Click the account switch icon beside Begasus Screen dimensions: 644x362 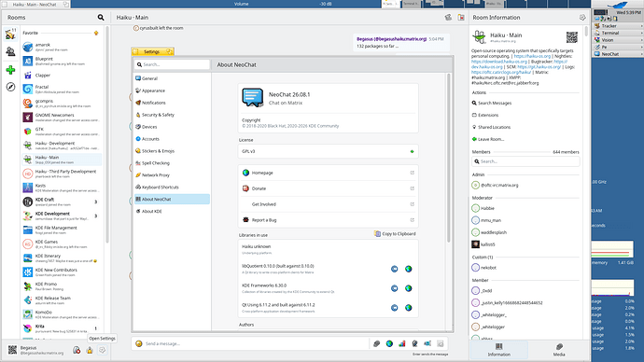(77, 350)
